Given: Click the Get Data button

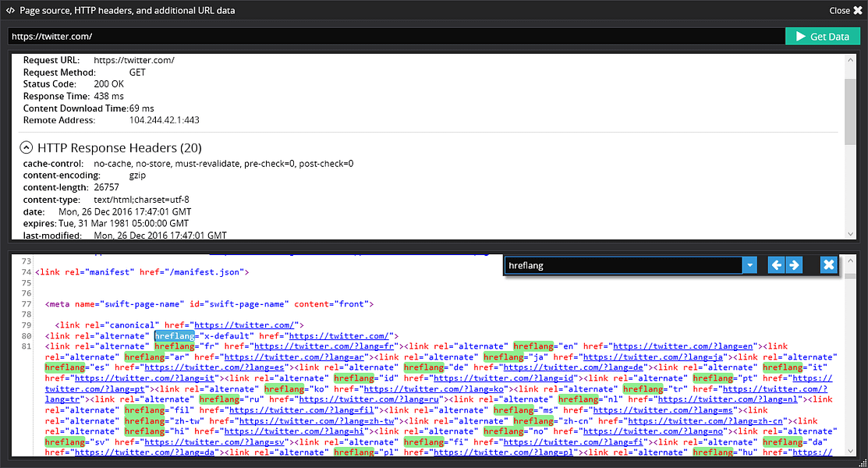Looking at the screenshot, I should (x=823, y=37).
